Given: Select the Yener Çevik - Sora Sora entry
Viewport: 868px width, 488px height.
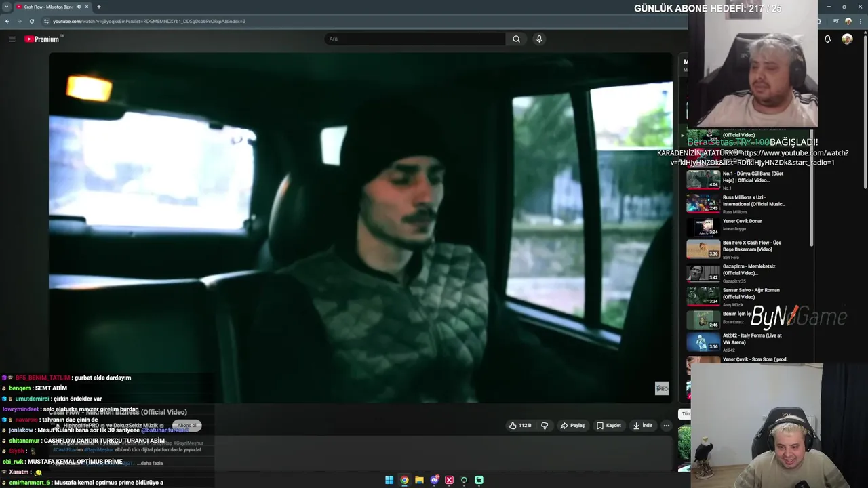Looking at the screenshot, I should pyautogui.click(x=755, y=359).
